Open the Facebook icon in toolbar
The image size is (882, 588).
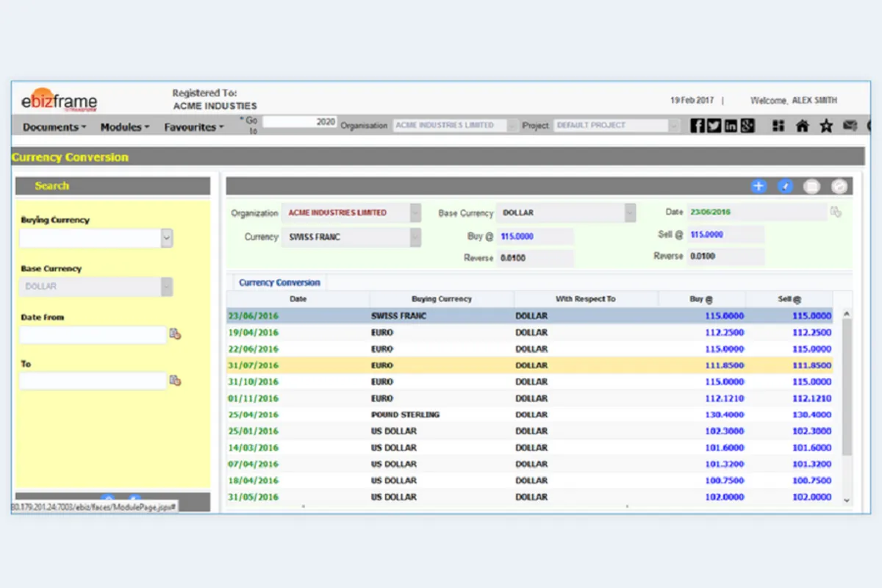tap(698, 126)
